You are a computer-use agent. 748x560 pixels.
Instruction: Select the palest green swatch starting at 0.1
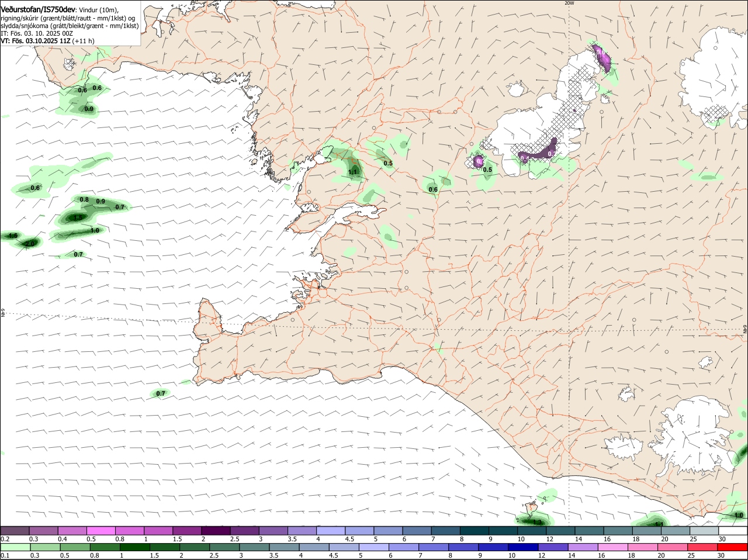pyautogui.click(x=15, y=547)
